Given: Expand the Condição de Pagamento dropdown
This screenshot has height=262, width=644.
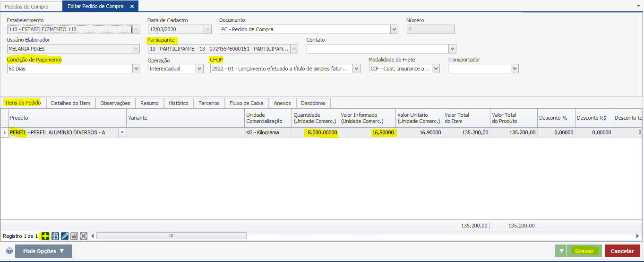Looking at the screenshot, I should (137, 69).
